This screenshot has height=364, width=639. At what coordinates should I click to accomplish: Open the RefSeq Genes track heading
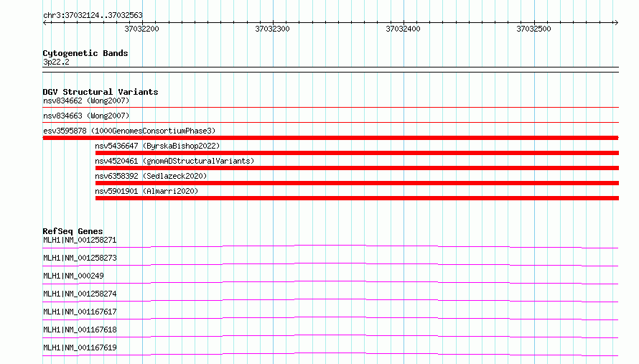click(73, 231)
